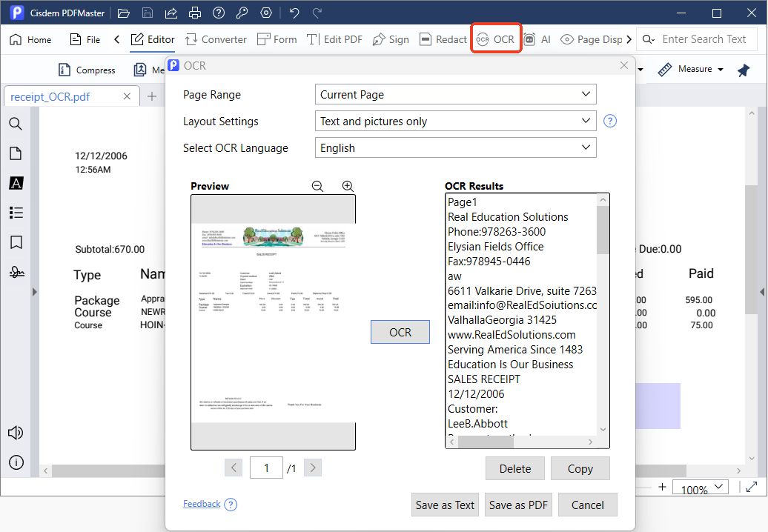
Task: Click the OCR results vertical scrollbar
Action: click(603, 315)
